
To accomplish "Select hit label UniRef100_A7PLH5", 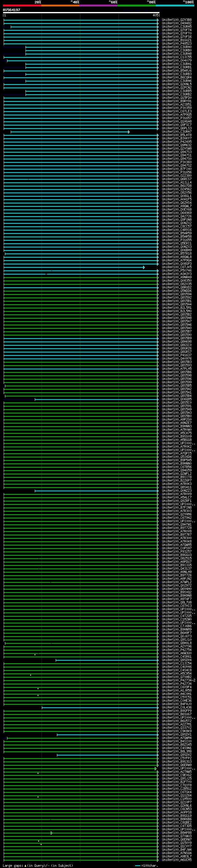I will pos(177,369).
